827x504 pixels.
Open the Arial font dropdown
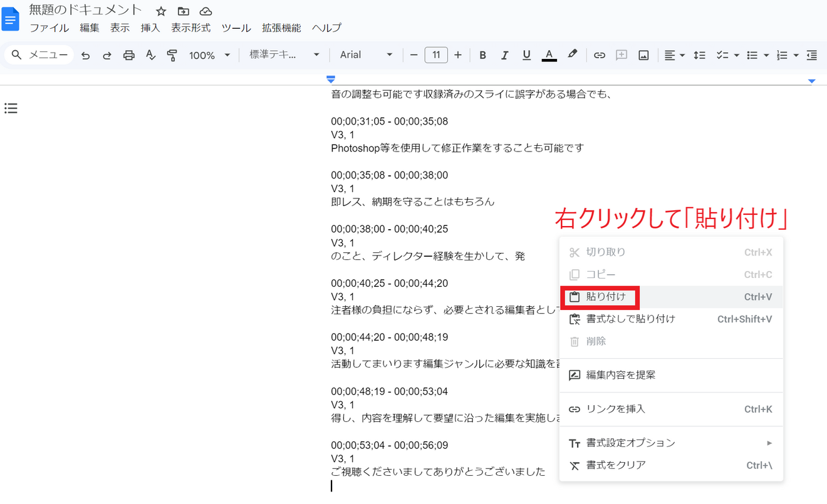[367, 55]
